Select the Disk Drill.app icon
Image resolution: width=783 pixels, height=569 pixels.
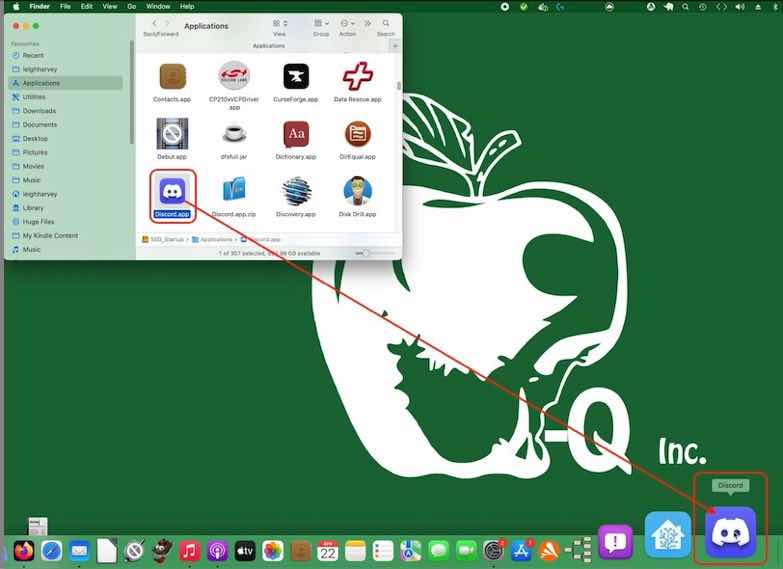(x=358, y=191)
